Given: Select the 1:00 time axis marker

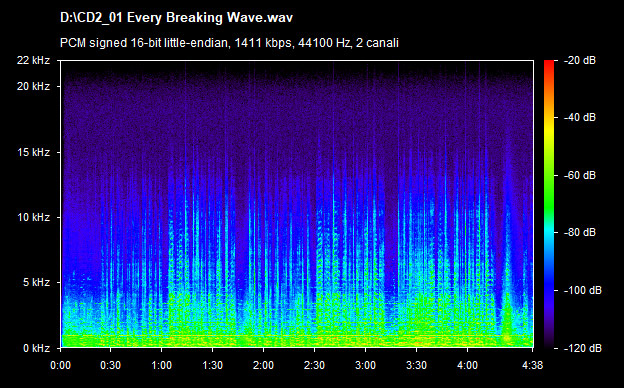Looking at the screenshot, I should 162,365.
